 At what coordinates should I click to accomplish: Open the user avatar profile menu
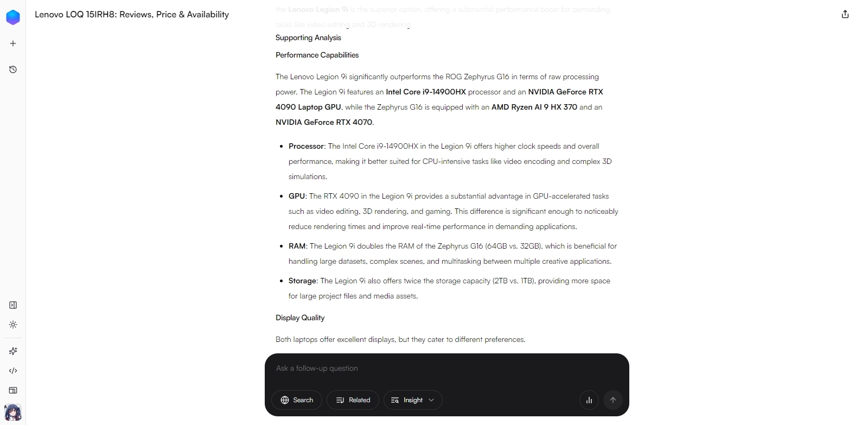pyautogui.click(x=13, y=413)
